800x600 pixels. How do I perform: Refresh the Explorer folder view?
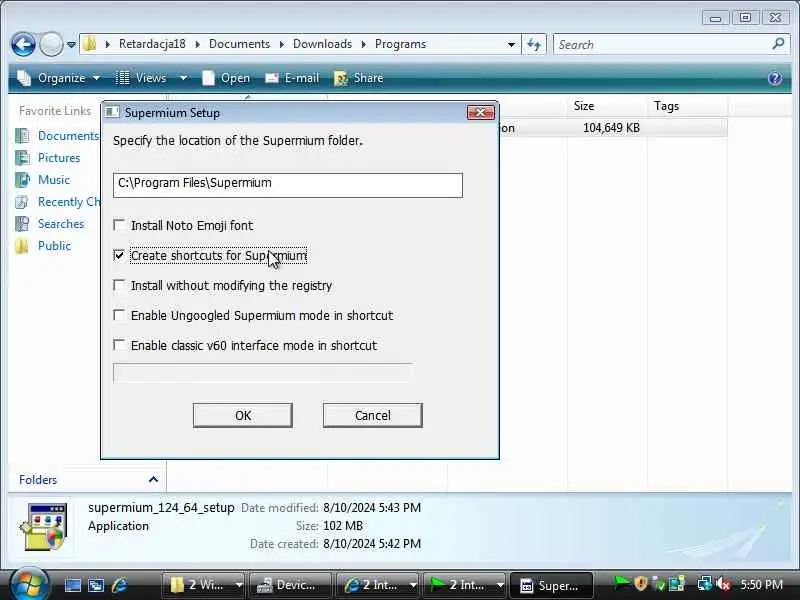[x=534, y=44]
